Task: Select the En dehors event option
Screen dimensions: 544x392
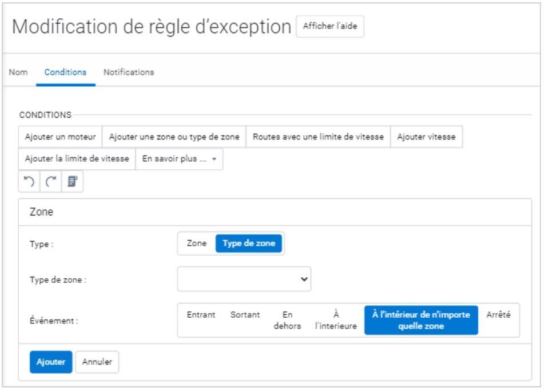Action: pyautogui.click(x=288, y=320)
